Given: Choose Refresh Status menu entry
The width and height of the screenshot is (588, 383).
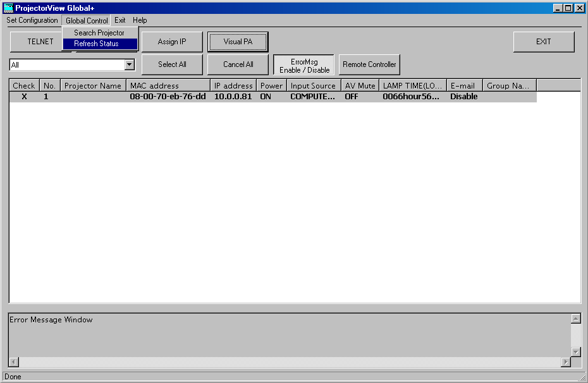Looking at the screenshot, I should tap(100, 44).
